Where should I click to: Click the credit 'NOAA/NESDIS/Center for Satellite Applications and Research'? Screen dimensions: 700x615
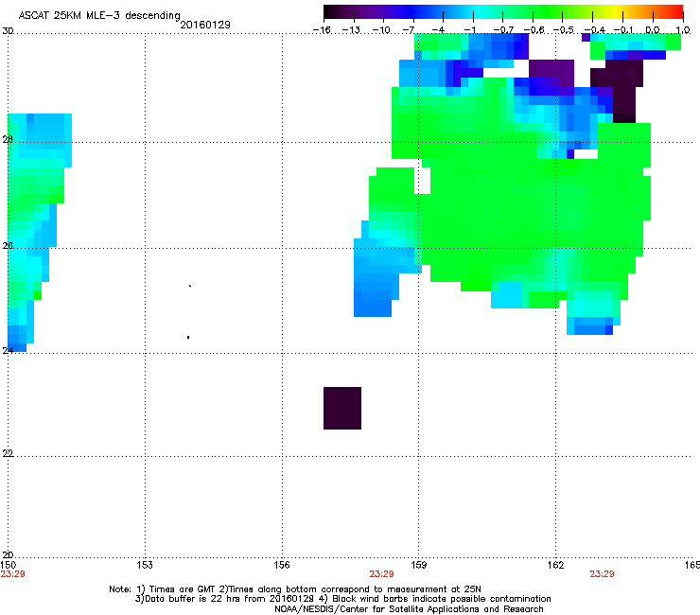point(409,609)
